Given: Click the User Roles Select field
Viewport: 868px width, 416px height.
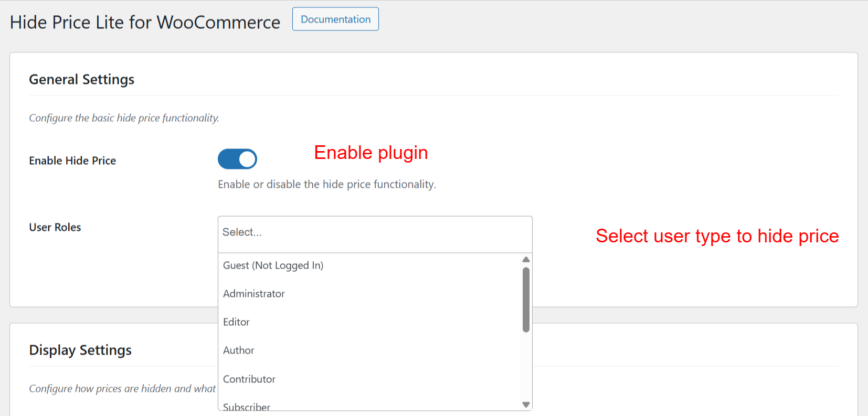Looking at the screenshot, I should tap(375, 234).
